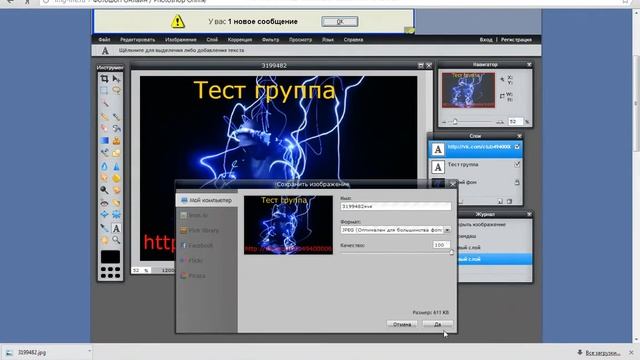The image size is (640, 360).
Task: Click OK on the new message banner
Action: (340, 21)
